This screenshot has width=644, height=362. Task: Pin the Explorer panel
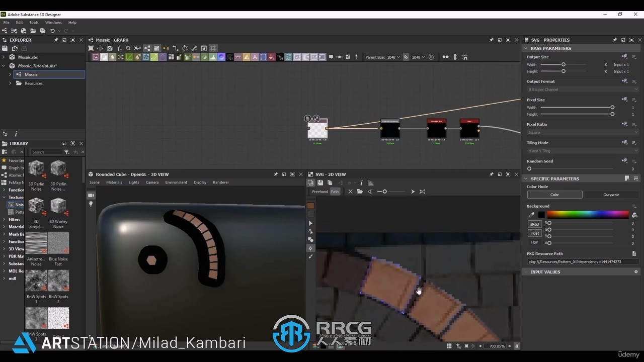point(56,40)
